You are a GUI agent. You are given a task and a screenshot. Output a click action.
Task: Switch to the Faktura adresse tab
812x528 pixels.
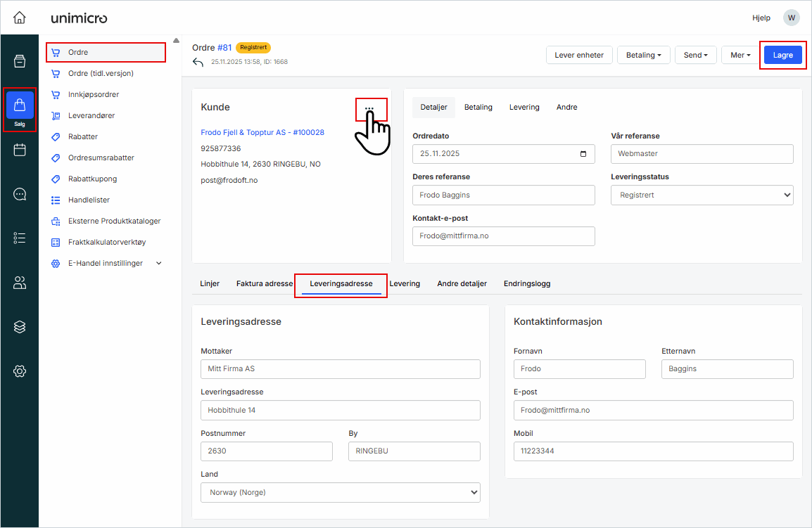click(x=264, y=284)
